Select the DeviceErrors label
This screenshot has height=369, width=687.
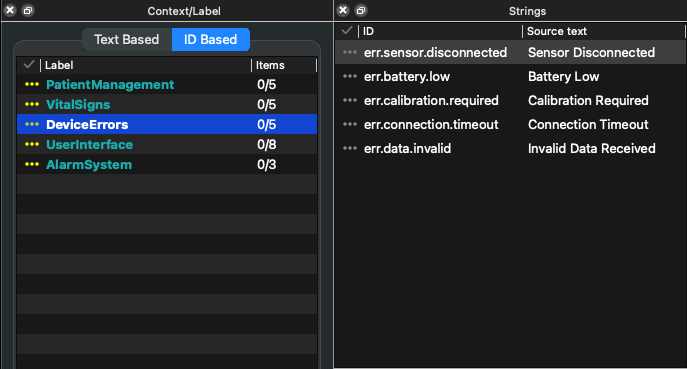87,124
